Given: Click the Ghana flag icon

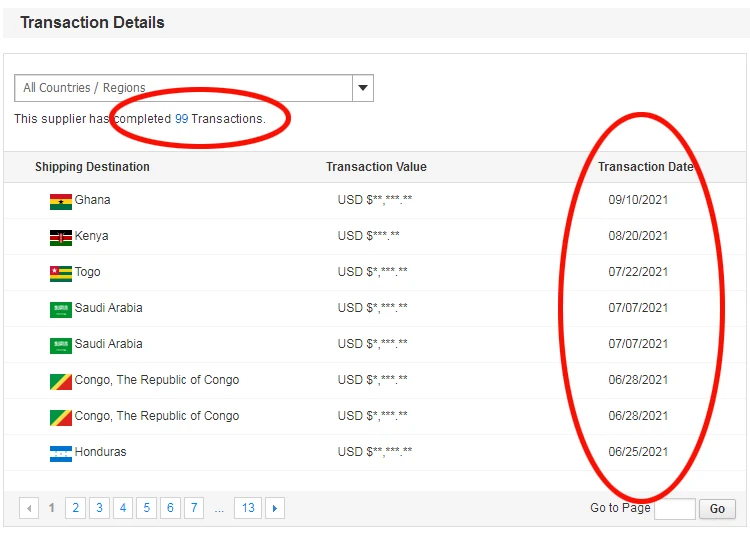Looking at the screenshot, I should click(61, 201).
